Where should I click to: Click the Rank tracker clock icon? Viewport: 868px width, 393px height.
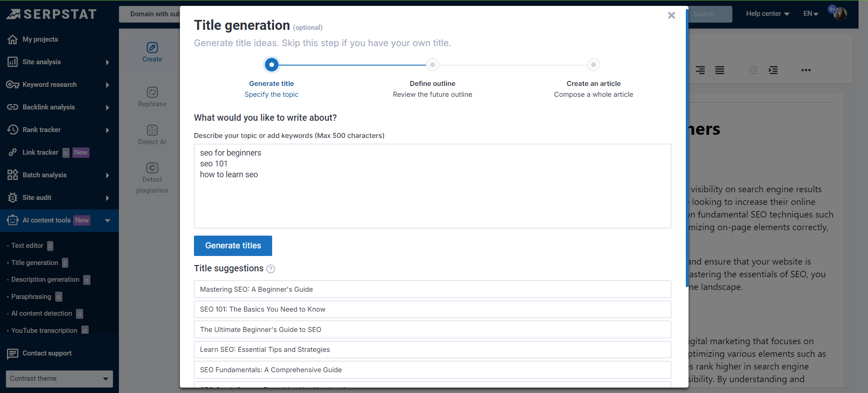pyautogui.click(x=13, y=130)
